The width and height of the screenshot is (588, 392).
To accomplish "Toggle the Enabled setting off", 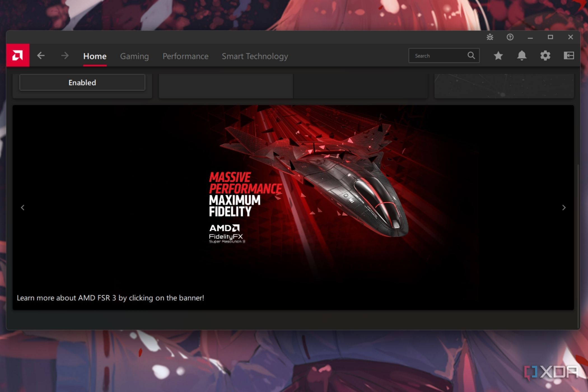I will tap(82, 82).
